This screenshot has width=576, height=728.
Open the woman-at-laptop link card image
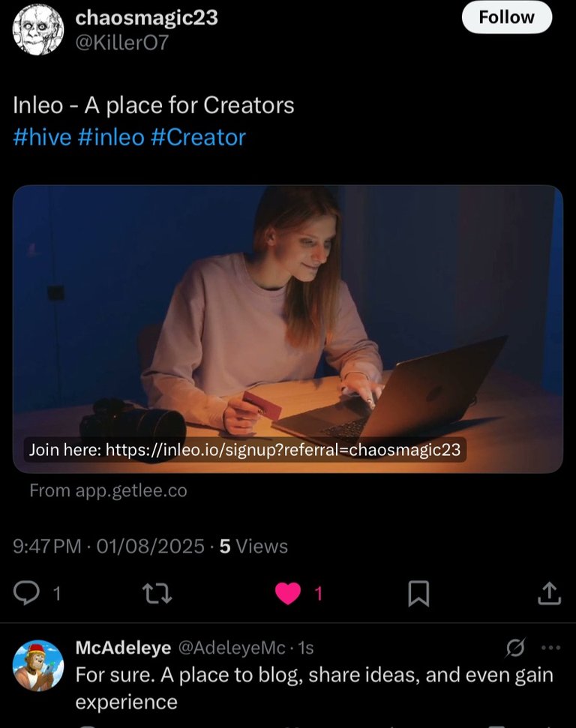click(287, 315)
